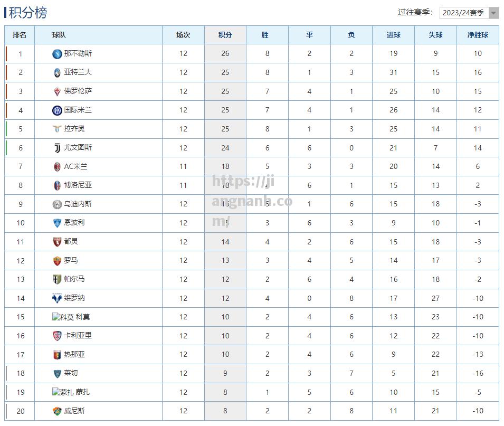Image resolution: width=504 pixels, height=426 pixels.
Task: Open the 2023/24赛季 season dropdown
Action: (469, 13)
